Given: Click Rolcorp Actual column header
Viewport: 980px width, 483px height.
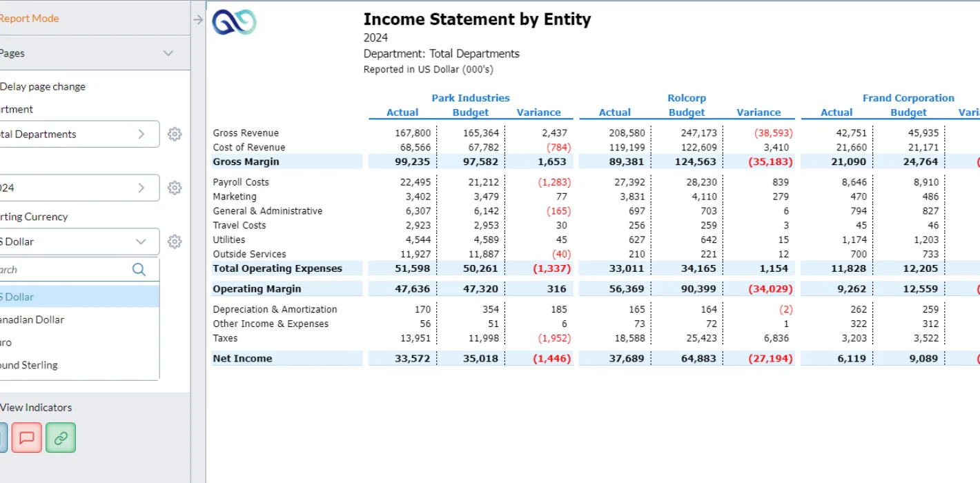Looking at the screenshot, I should pyautogui.click(x=615, y=112).
